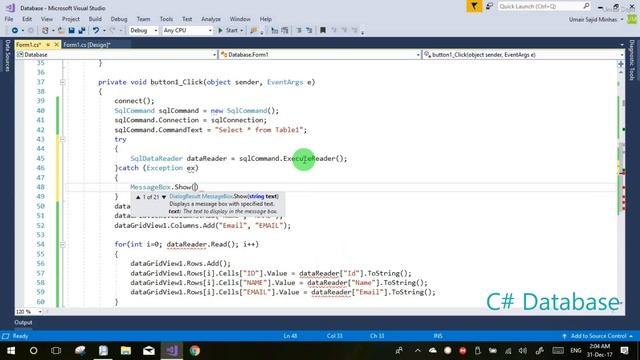Click the Uncomment selected lines icon
Image resolution: width=640 pixels, height=360 pixels.
click(x=284, y=30)
